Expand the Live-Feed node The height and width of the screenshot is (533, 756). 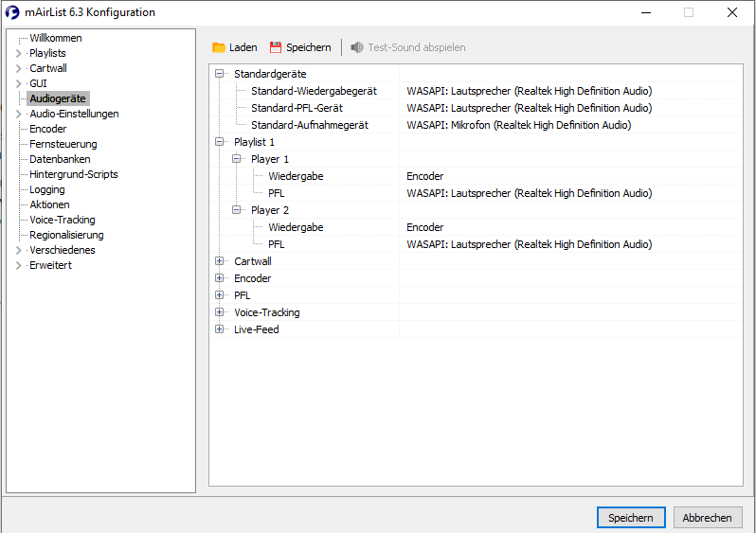tap(220, 329)
